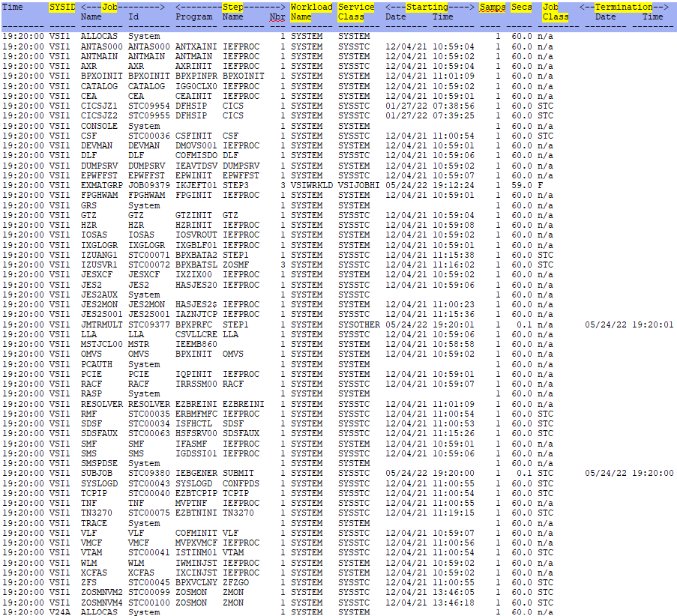
Task: Select the Job Class column header
Action: (x=556, y=11)
